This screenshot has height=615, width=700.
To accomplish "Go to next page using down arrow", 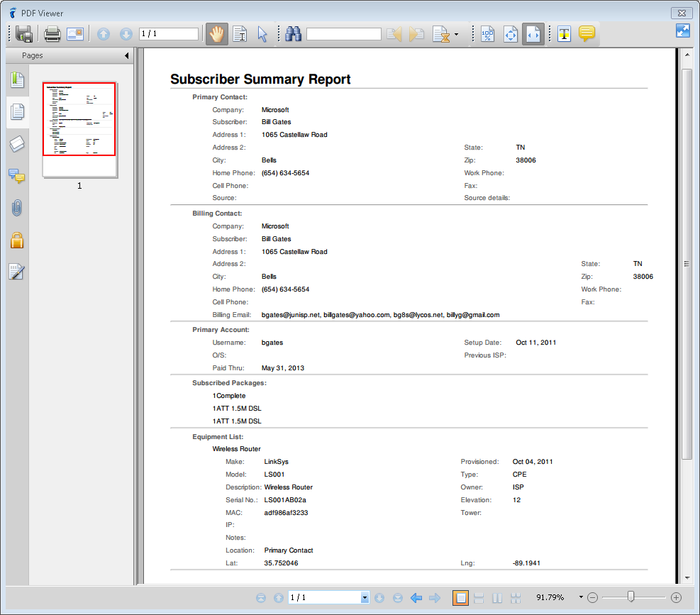I will point(126,34).
